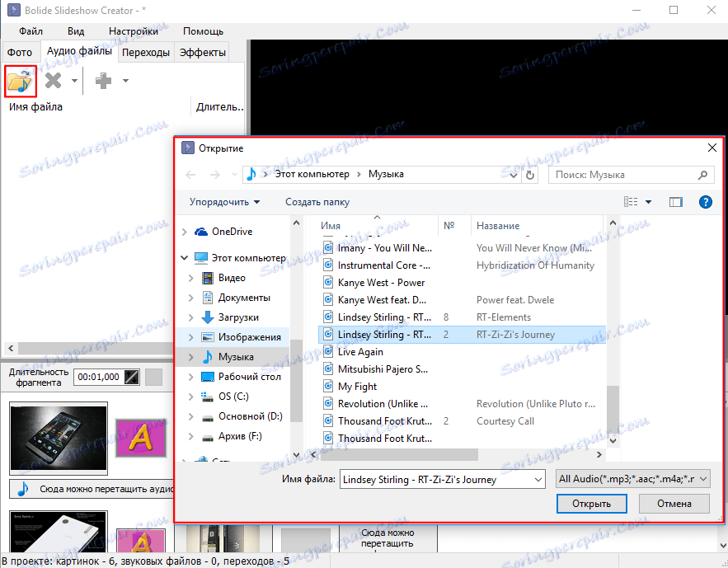
Task: Click the Открыть button
Action: pos(591,503)
